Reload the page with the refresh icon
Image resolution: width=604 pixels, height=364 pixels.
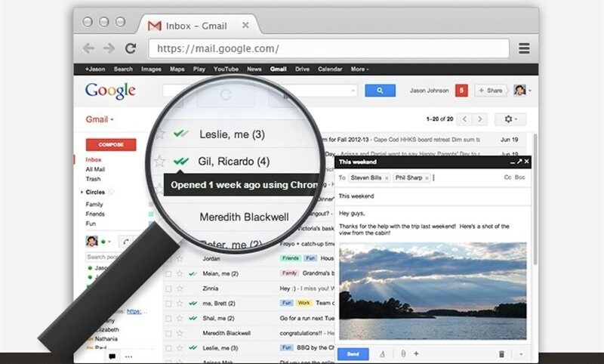[131, 48]
